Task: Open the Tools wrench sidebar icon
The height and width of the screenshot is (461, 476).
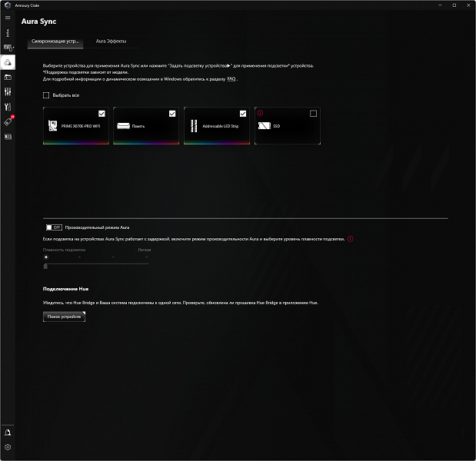Action: tap(8, 107)
